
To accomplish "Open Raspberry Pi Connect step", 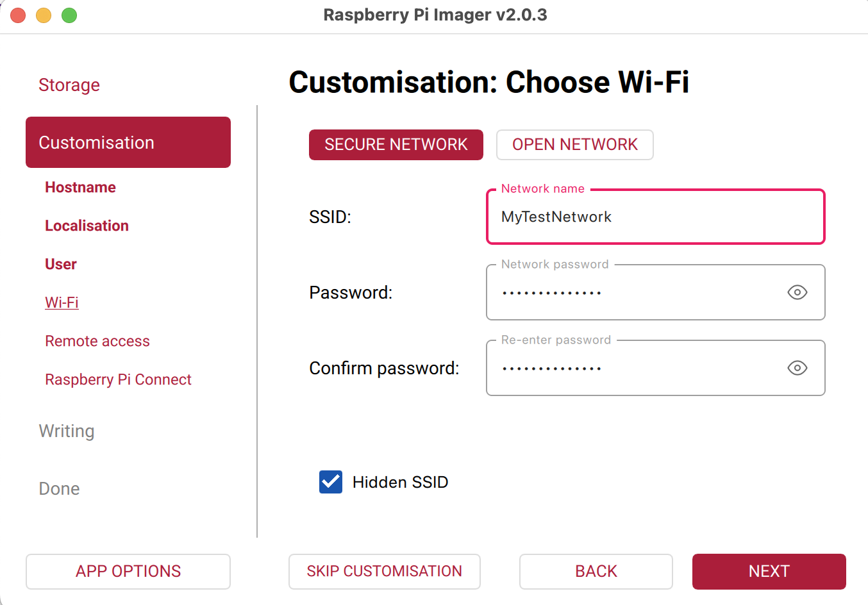I will [x=118, y=379].
